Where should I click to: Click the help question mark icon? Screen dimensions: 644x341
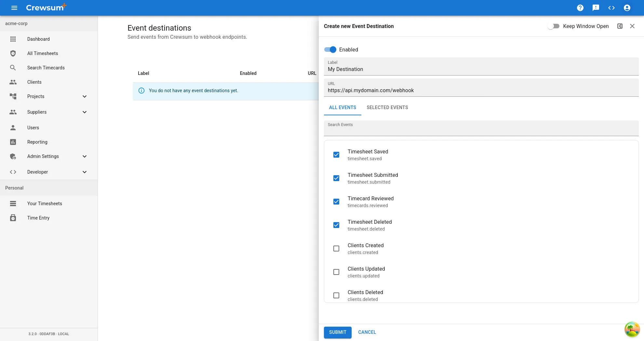coord(580,8)
